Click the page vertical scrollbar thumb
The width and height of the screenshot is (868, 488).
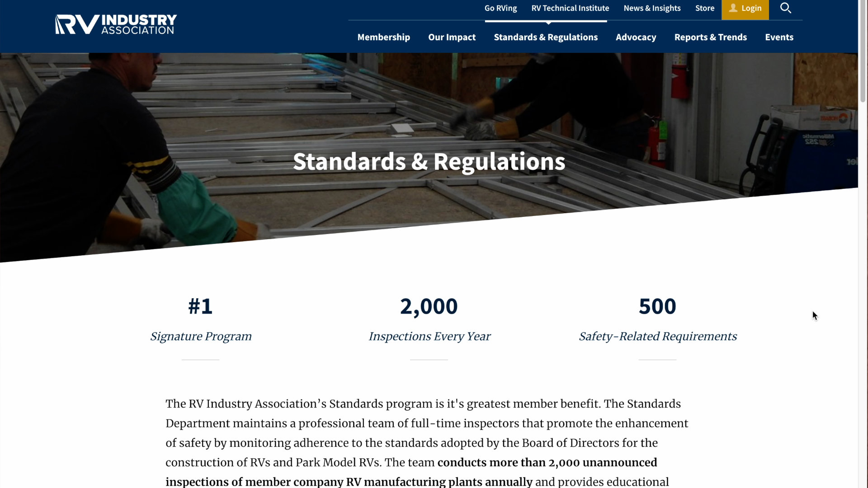pos(863,51)
